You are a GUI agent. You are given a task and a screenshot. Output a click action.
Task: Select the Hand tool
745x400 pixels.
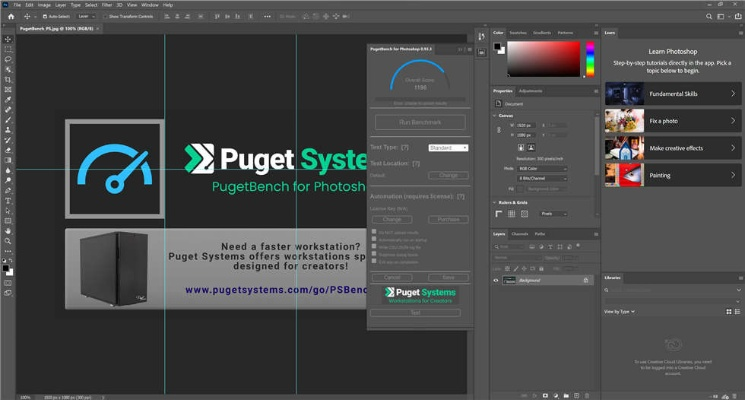click(8, 231)
